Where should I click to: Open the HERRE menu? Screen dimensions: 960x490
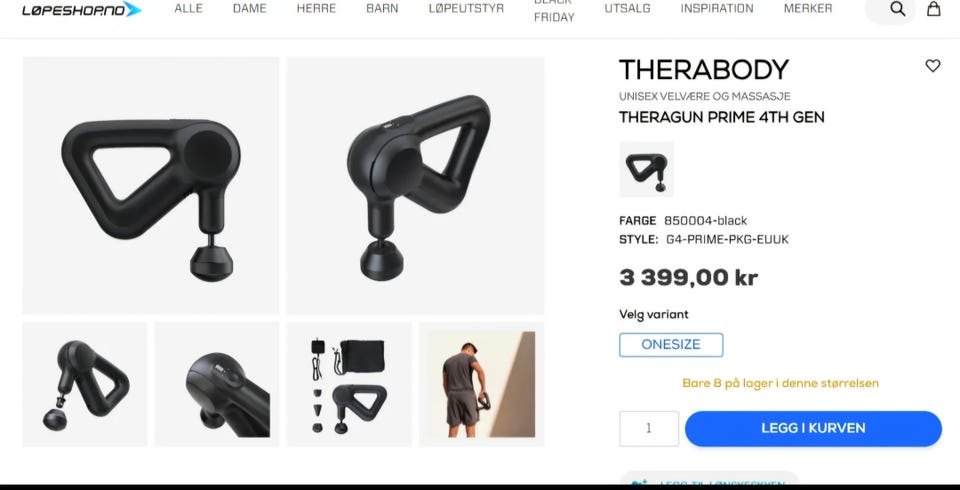317,9
